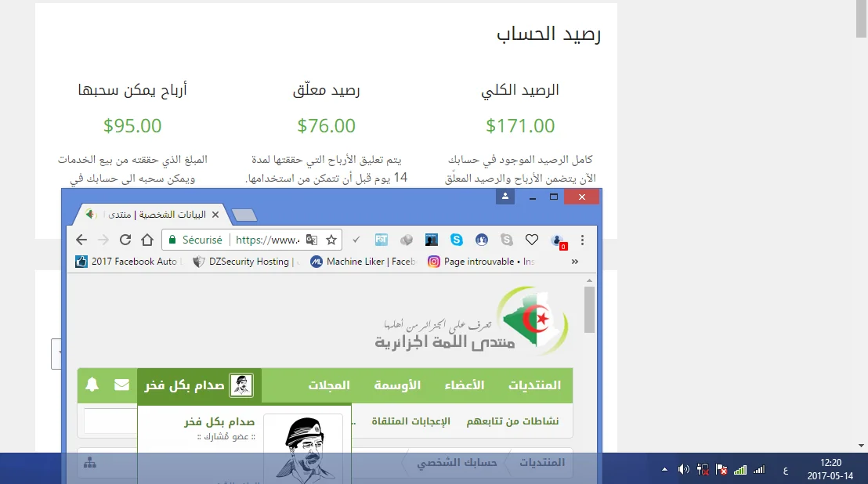Click the translate icon in address bar
This screenshot has height=484, width=868.
tap(311, 240)
